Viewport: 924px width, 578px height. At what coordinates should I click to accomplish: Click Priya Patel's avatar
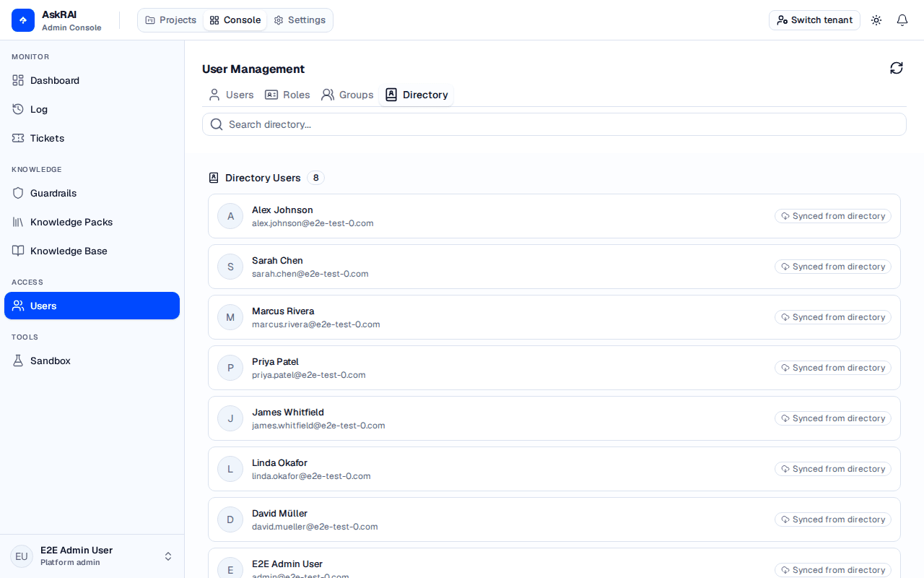coord(230,368)
